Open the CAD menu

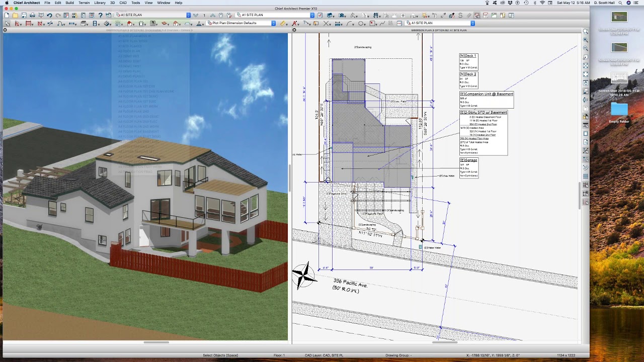pos(123,3)
